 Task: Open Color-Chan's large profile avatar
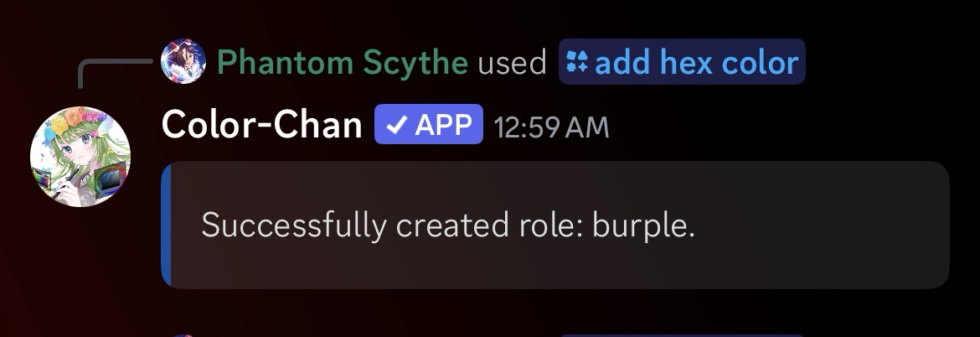80,156
